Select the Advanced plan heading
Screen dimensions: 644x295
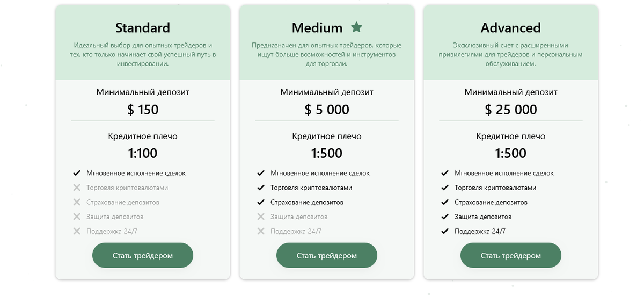point(511,27)
